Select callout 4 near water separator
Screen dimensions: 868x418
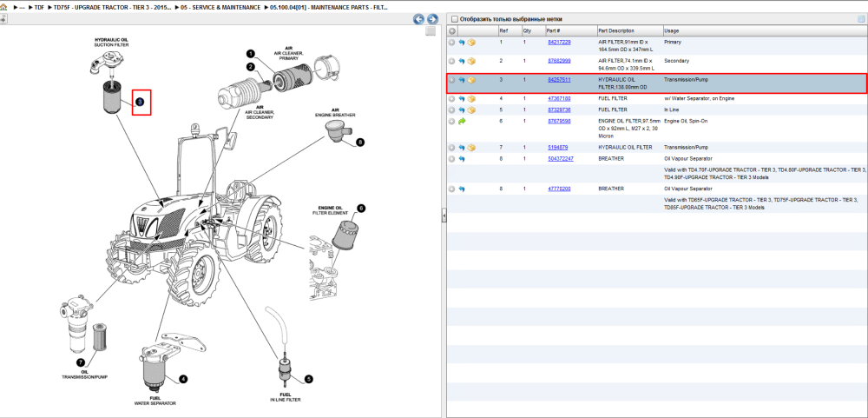pos(183,379)
